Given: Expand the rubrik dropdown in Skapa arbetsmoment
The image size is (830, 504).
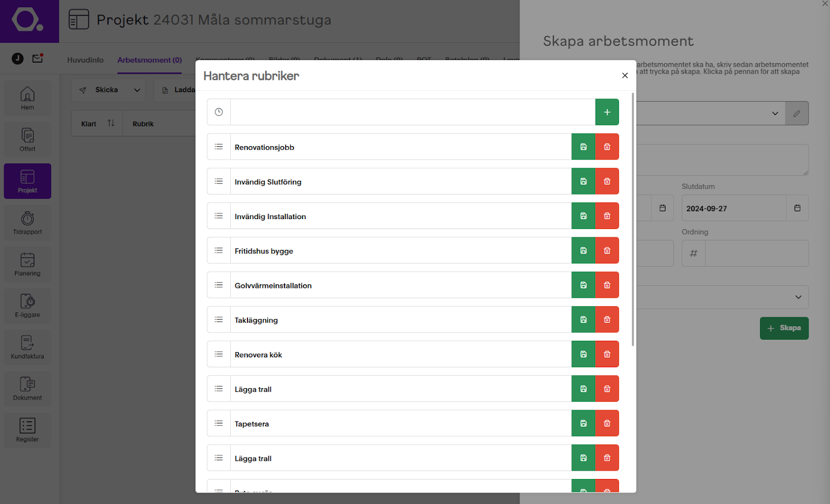Looking at the screenshot, I should [775, 113].
